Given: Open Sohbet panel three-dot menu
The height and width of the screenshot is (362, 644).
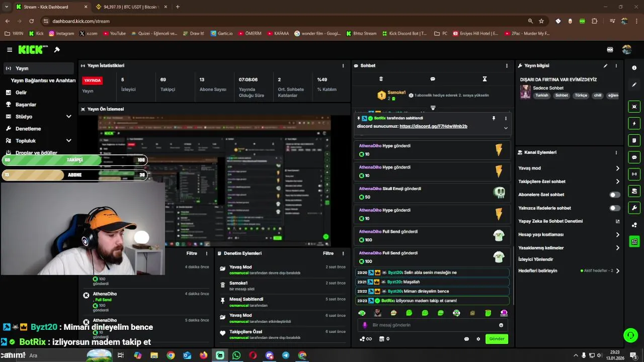Looking at the screenshot, I should (507, 66).
